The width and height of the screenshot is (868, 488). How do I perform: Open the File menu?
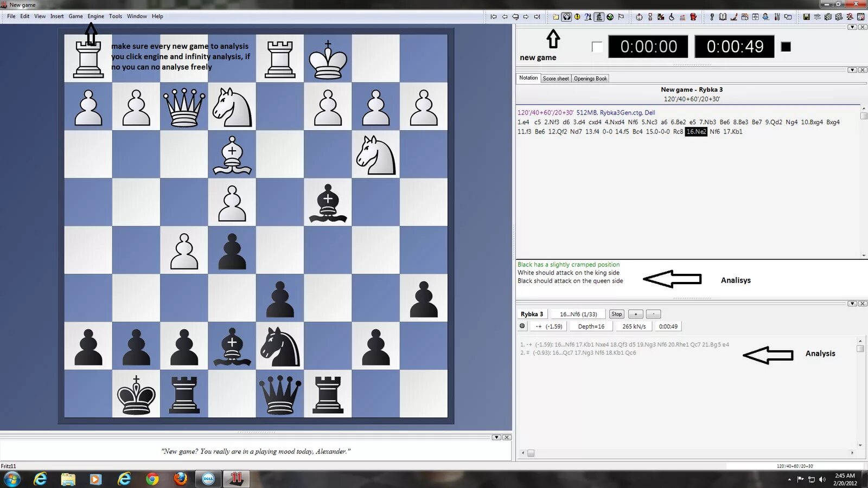coord(11,16)
